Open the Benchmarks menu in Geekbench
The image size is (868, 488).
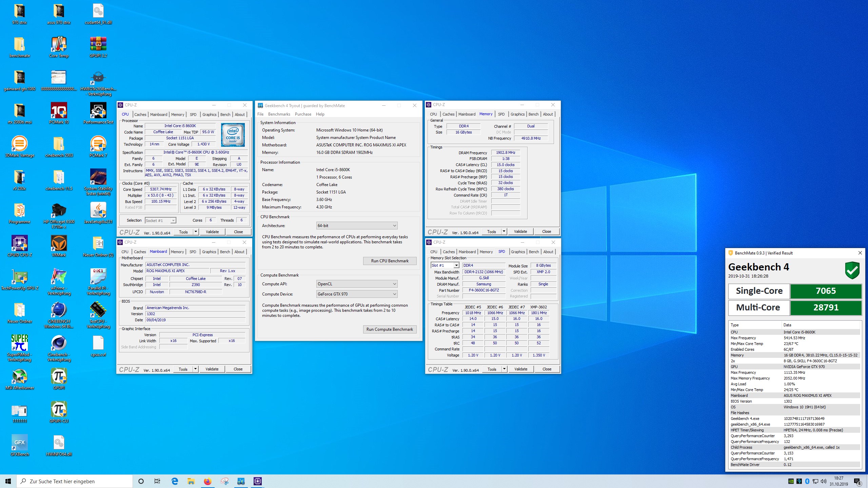click(x=279, y=114)
